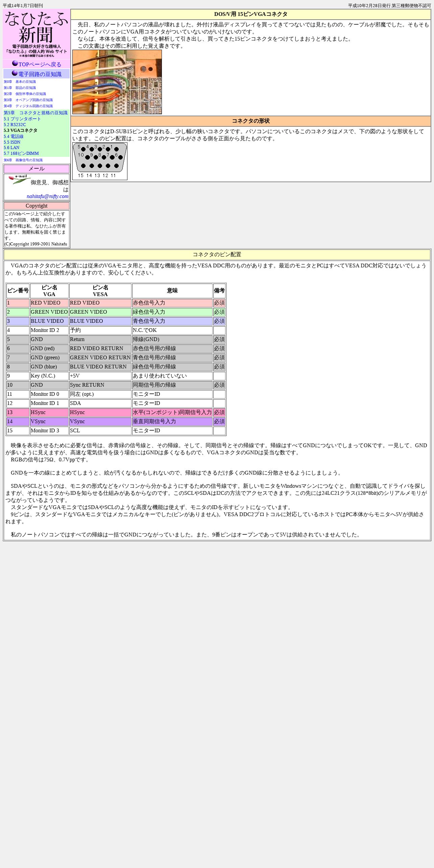Viewport: 434px width, 868px height.
Task: Click the (C)Copyright 1999-2001 Nahitafu text
Action: pos(36,244)
